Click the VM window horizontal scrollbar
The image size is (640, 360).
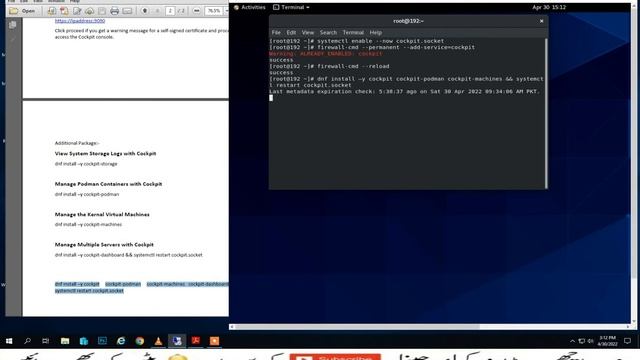[429, 327]
